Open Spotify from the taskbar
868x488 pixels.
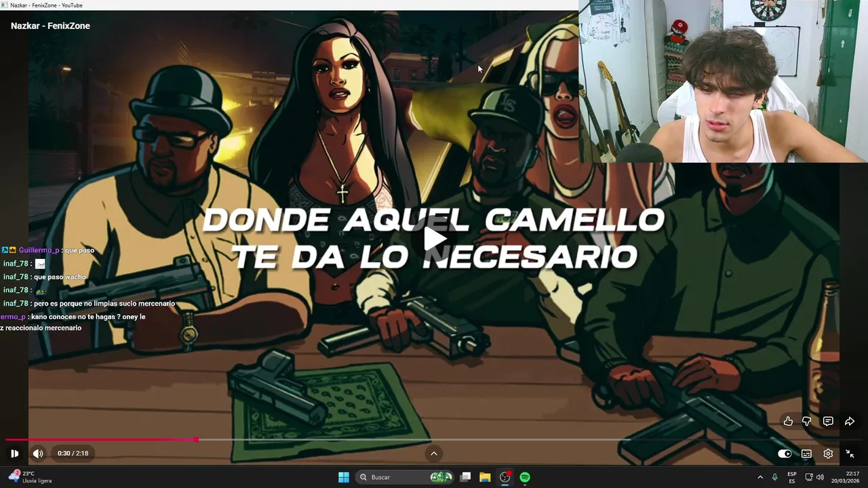click(x=525, y=477)
